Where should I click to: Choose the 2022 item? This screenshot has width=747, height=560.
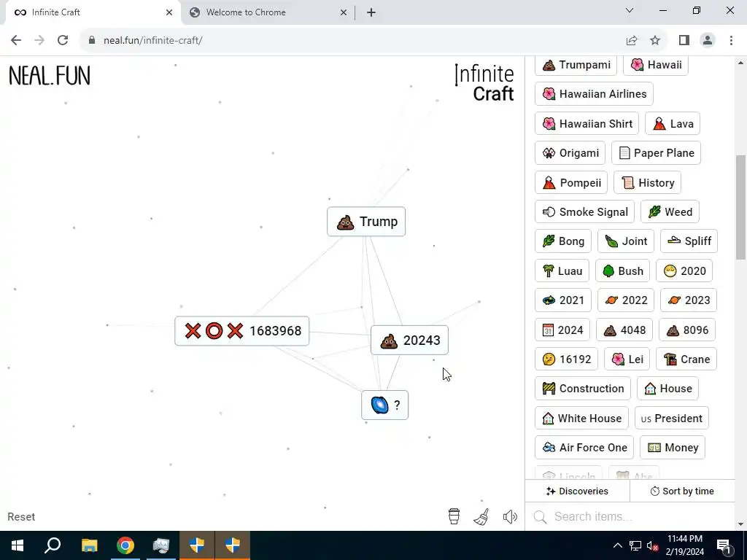[626, 300]
